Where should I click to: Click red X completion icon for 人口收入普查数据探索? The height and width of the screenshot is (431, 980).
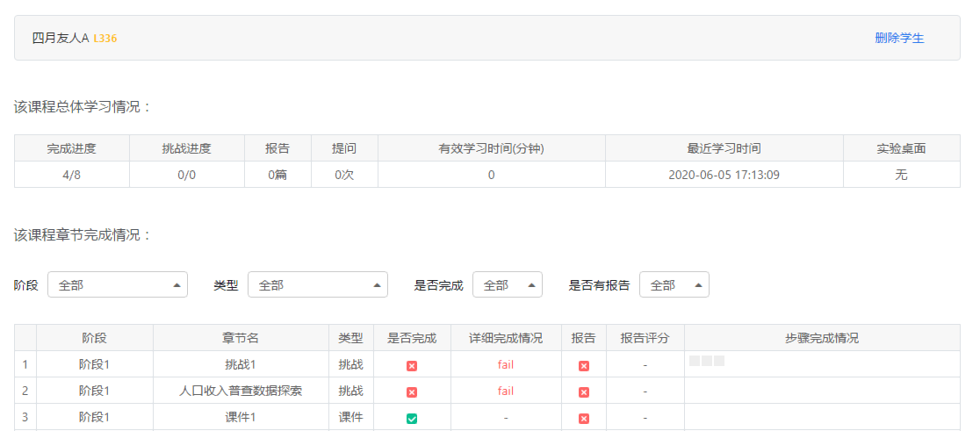click(412, 391)
